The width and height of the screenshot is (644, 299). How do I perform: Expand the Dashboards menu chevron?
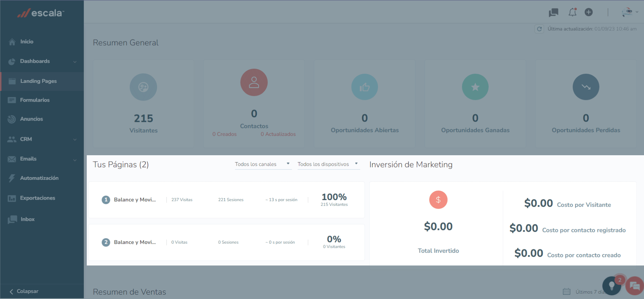tap(75, 62)
